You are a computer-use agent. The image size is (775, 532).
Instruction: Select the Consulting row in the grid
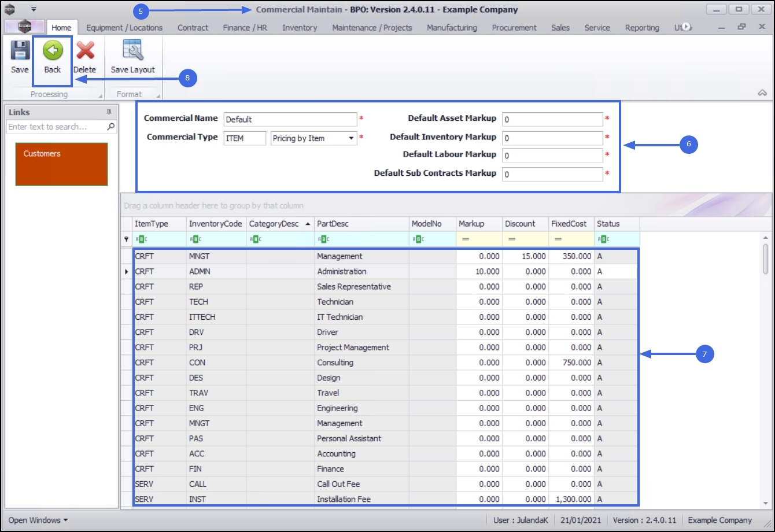335,363
